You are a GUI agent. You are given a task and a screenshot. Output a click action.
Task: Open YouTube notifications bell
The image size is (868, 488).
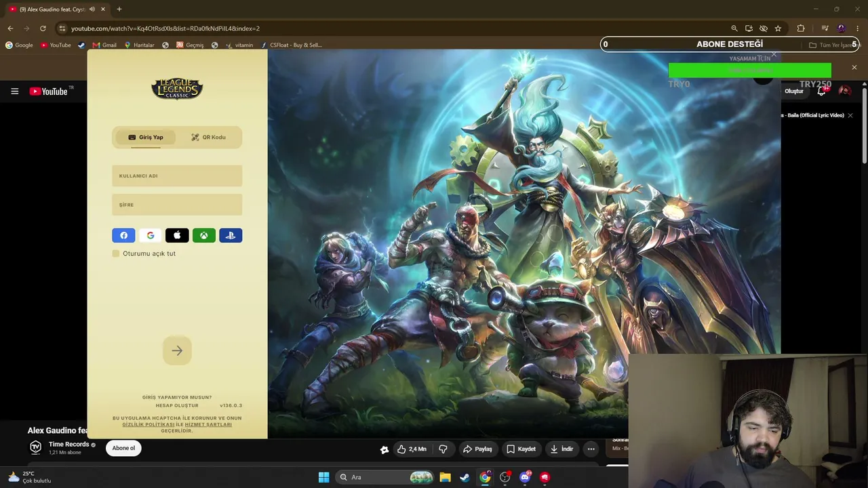(821, 91)
